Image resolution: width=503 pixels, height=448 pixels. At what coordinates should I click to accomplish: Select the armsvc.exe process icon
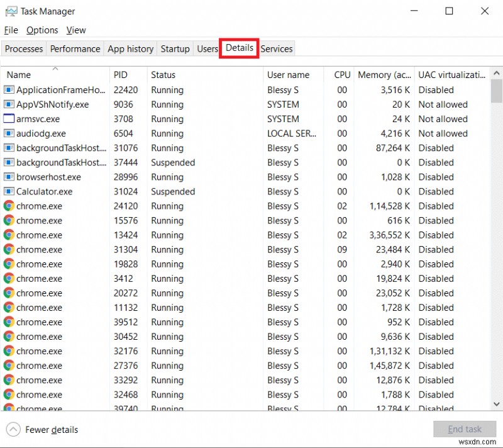coord(8,119)
